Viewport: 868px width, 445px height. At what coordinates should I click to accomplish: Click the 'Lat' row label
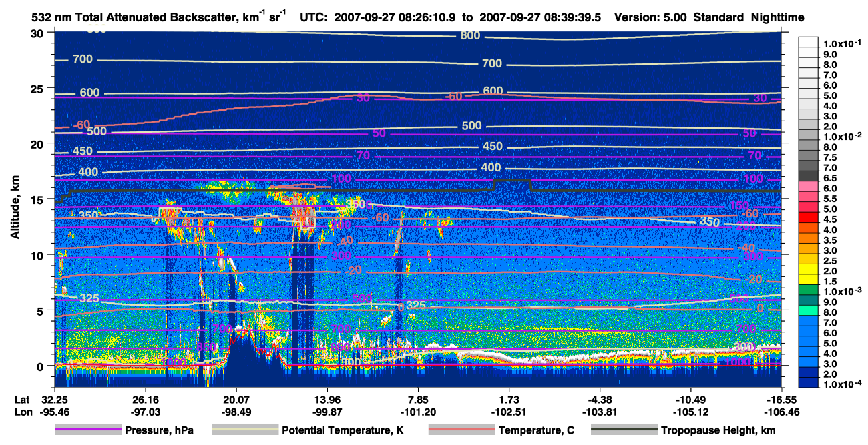[x=22, y=398]
